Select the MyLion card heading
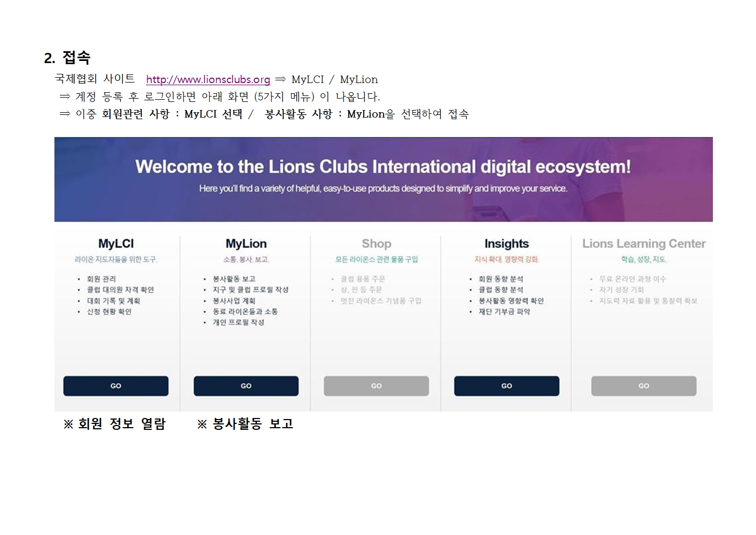The width and height of the screenshot is (756, 535). 246,244
